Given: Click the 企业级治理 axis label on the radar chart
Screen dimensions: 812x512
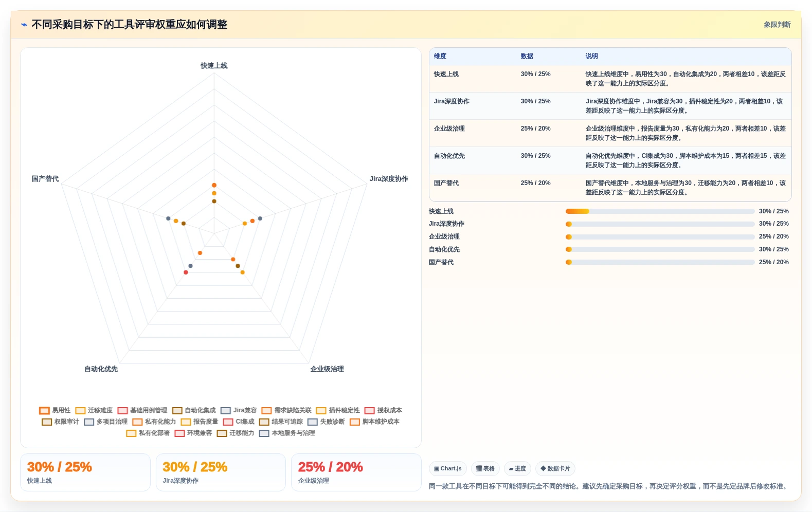Looking at the screenshot, I should click(327, 369).
